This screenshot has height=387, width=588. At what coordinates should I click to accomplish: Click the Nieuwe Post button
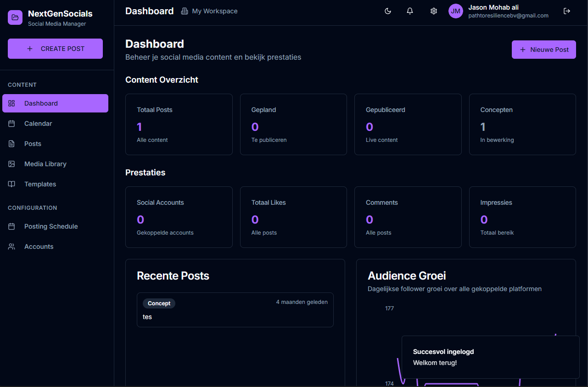[543, 50]
